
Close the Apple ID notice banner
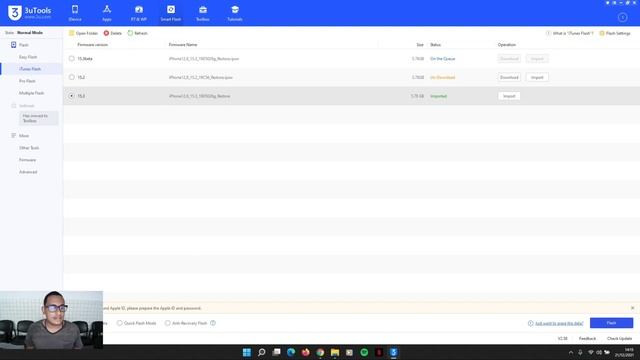point(632,308)
